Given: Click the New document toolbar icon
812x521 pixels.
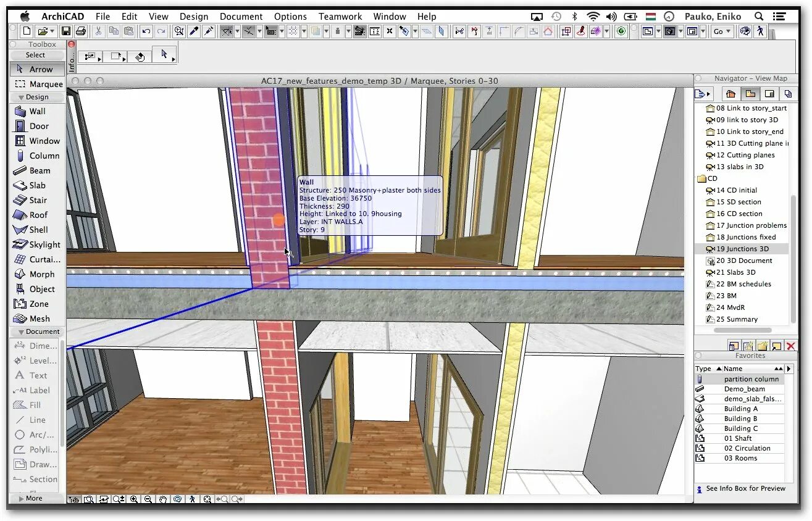Looking at the screenshot, I should tap(27, 31).
